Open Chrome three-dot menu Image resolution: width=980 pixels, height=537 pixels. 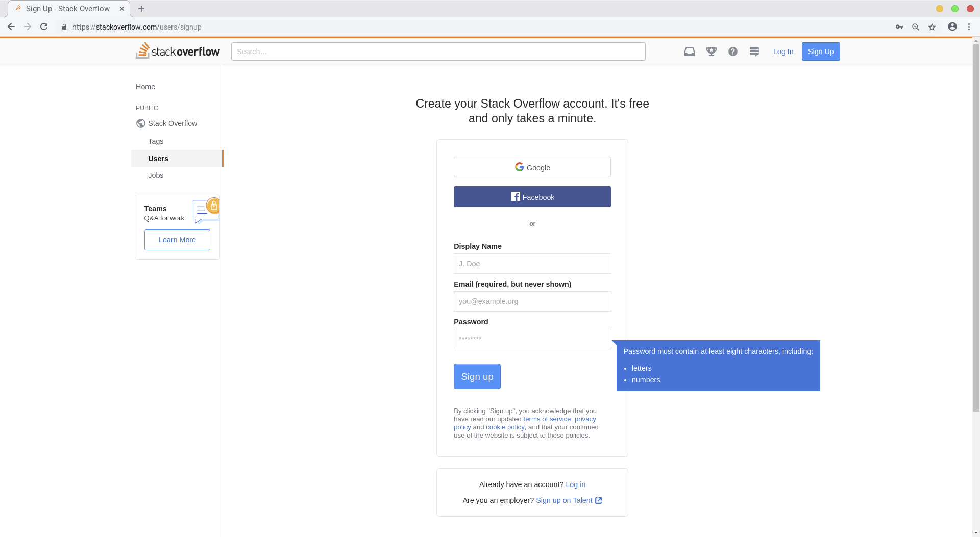pos(969,27)
